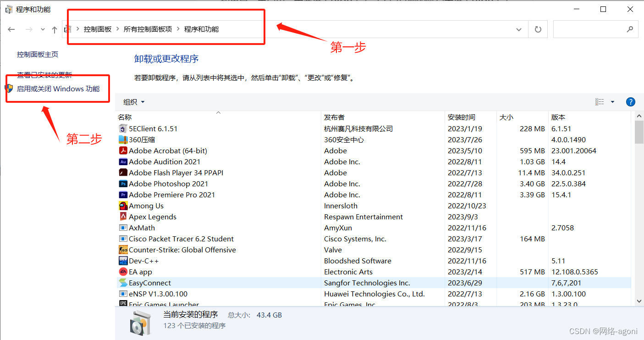Go up one folder level arrow
This screenshot has height=340, width=644.
(x=55, y=29)
